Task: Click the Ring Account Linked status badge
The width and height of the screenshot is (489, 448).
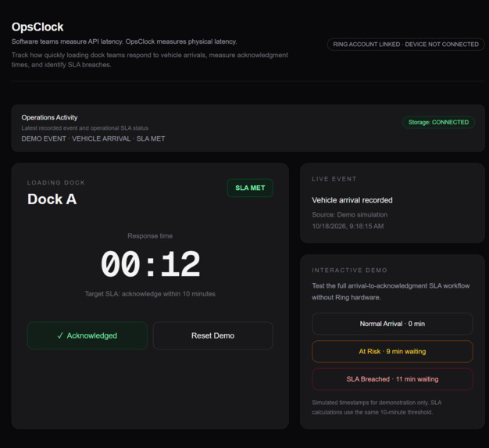Action: [405, 45]
